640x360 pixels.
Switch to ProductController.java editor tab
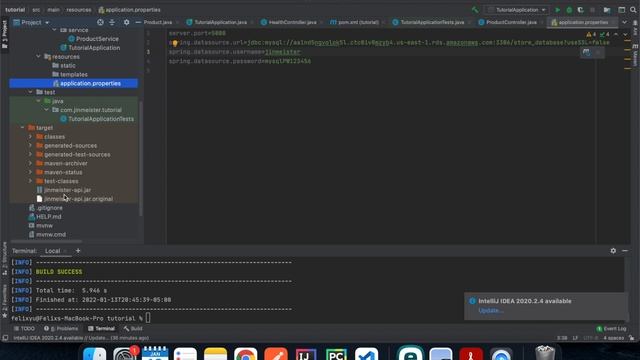pos(507,22)
